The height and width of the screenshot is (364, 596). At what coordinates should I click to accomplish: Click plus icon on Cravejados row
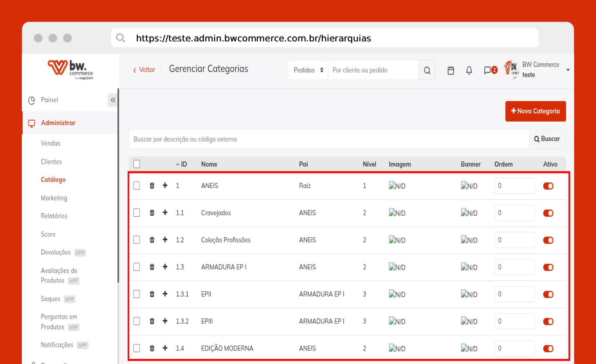[x=165, y=213]
